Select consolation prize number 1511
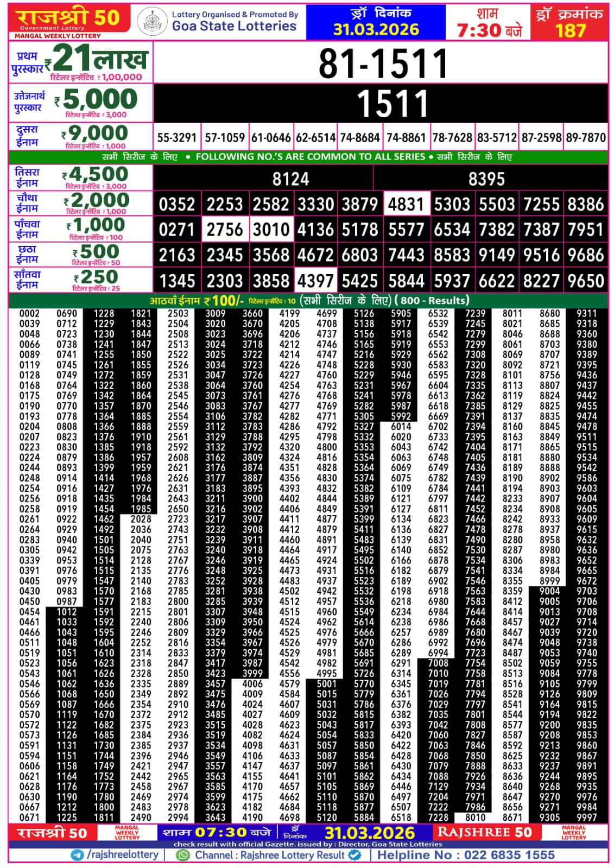This screenshot has height=868, width=614. [392, 104]
